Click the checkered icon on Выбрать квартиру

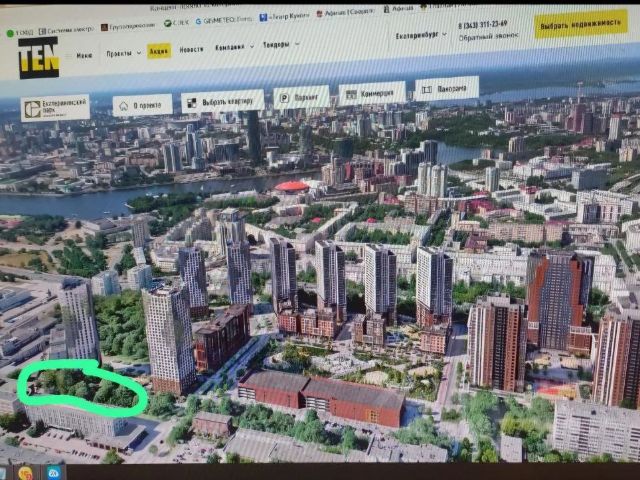click(191, 103)
